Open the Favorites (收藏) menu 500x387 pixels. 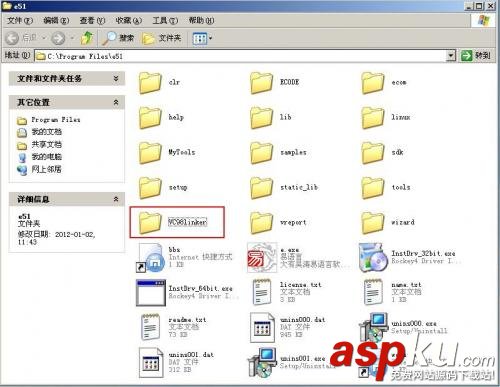click(129, 21)
